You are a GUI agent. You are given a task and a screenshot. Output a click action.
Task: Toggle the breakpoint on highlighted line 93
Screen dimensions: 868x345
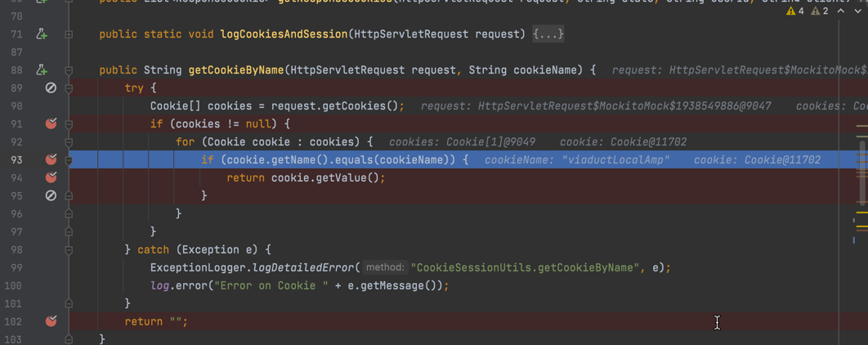click(51, 160)
